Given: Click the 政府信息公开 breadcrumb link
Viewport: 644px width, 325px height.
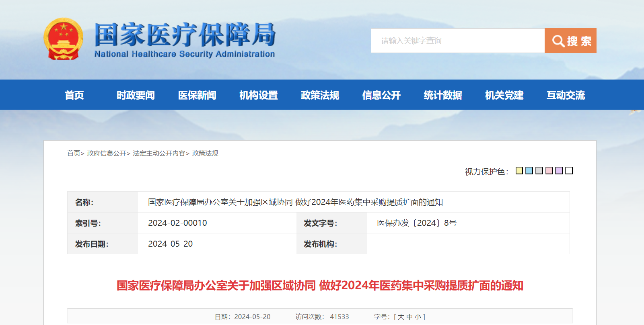Looking at the screenshot, I should tap(107, 153).
